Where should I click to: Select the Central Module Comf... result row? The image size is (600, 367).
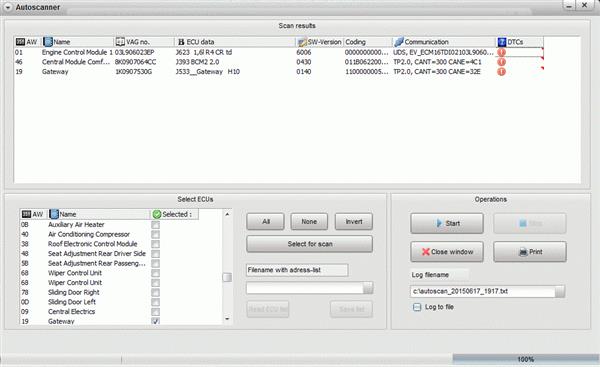click(x=279, y=62)
